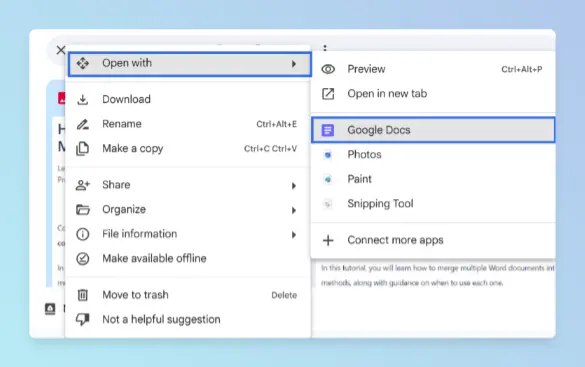Open the file with Snipping Tool
The image size is (585, 367).
[x=433, y=204]
